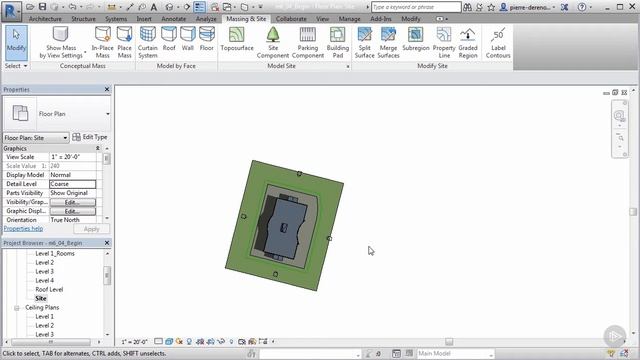Open the Main Model design options dropdown

pos(455,354)
